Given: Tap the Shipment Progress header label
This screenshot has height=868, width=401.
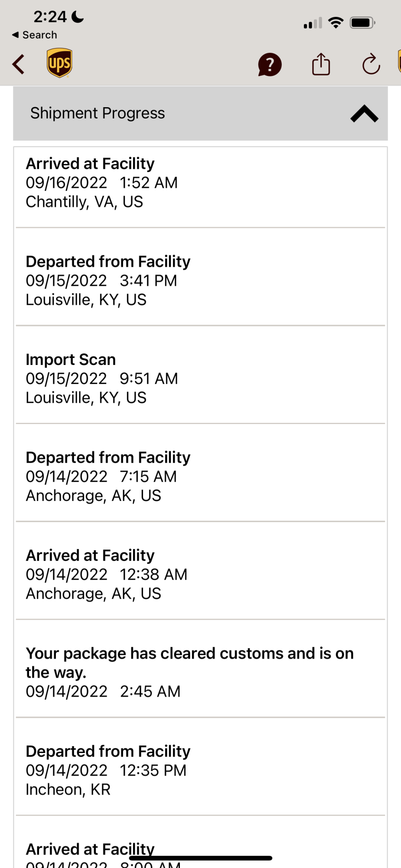Looking at the screenshot, I should tap(98, 113).
